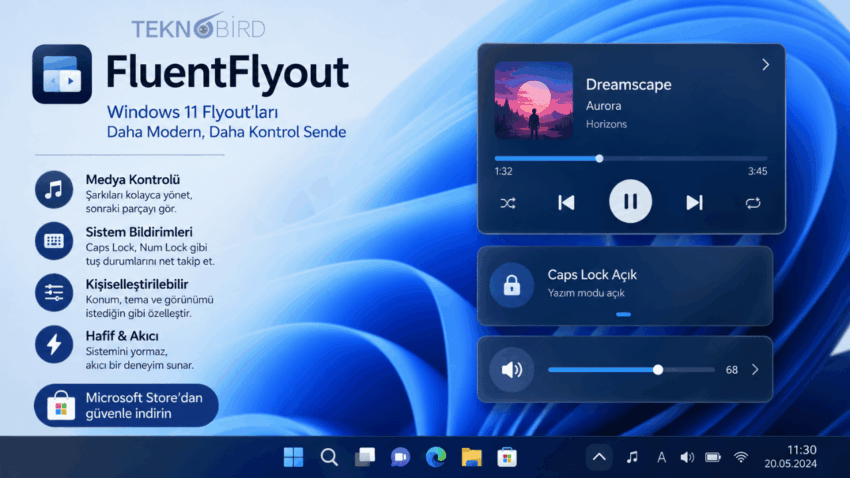Click the Kişiselleştirilebilir sliders icon

(x=54, y=293)
